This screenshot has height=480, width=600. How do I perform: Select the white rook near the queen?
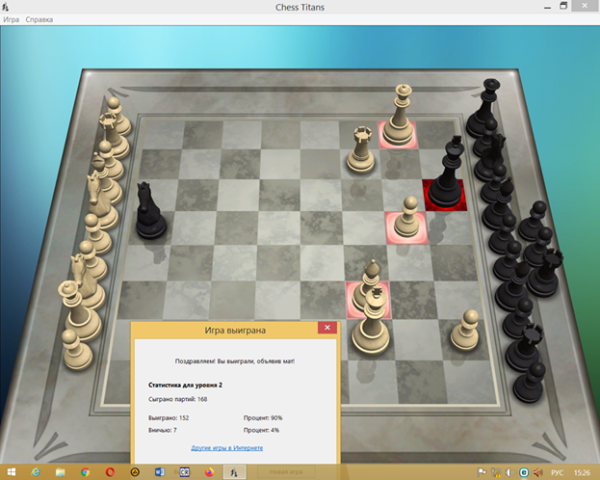360,150
